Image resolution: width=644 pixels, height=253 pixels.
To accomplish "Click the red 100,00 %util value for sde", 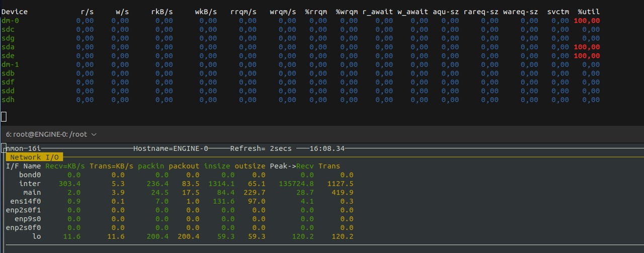I will pyautogui.click(x=587, y=56).
